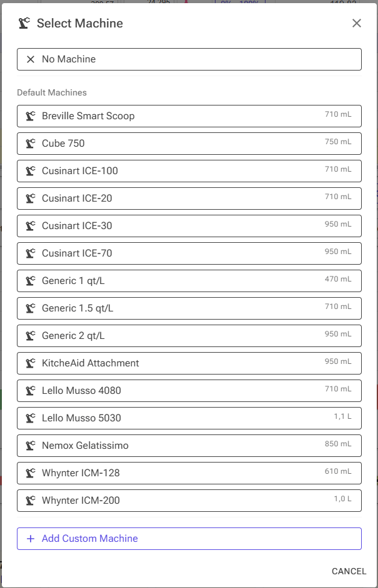The height and width of the screenshot is (588, 378).
Task: Click the machine icon beside Nemox Gelatissimo
Action: click(31, 446)
